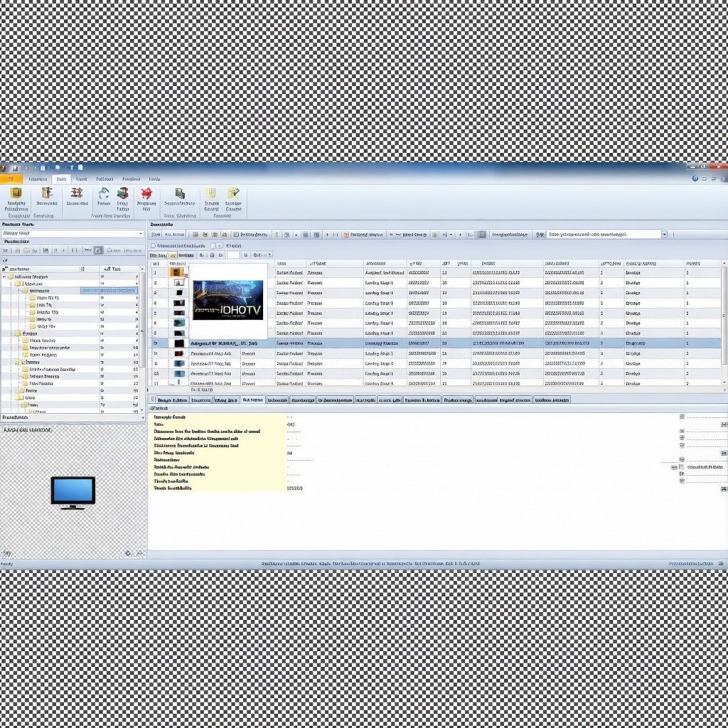728x728 pixels.
Task: Click the golden database icon at ribbon start
Action: point(16,193)
